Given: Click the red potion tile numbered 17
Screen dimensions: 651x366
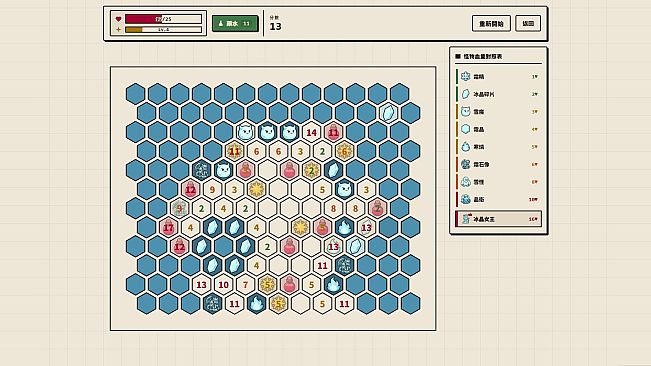Looking at the screenshot, I should 168,227.
